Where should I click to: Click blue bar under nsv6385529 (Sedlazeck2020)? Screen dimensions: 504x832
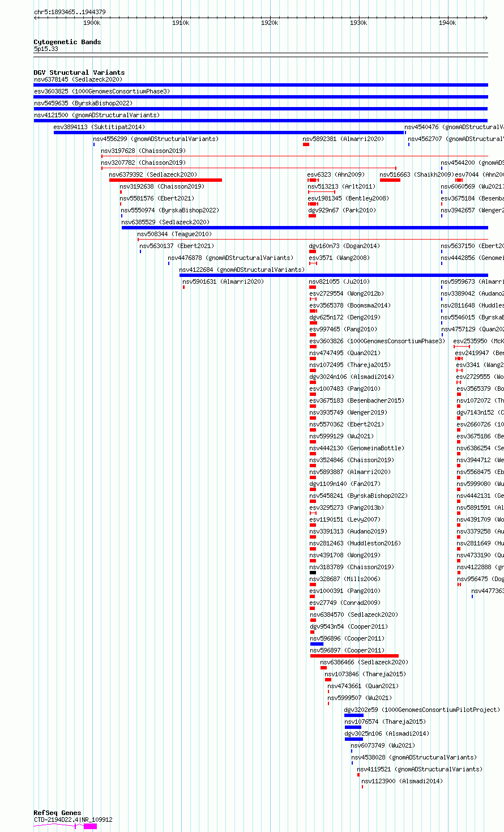pos(305,228)
